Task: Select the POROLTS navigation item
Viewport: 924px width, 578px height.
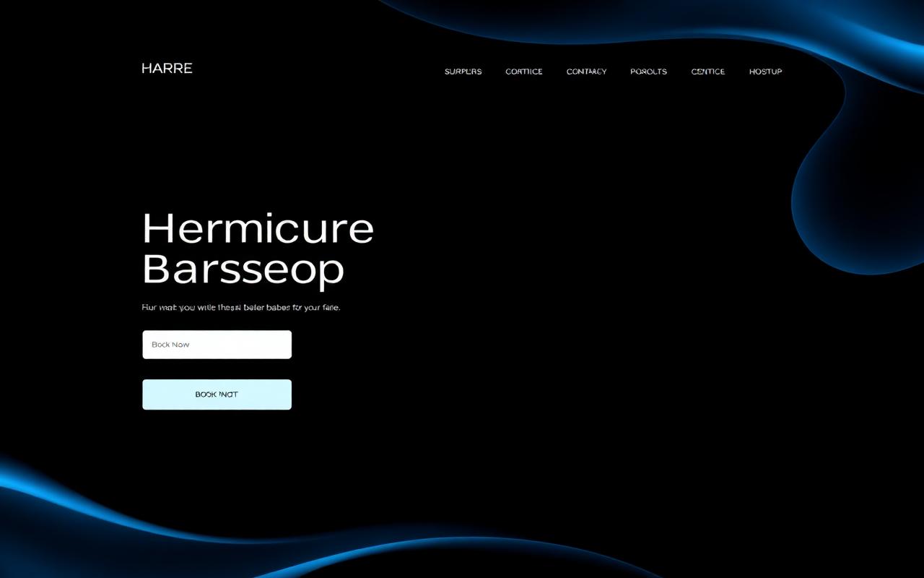Action: click(648, 72)
